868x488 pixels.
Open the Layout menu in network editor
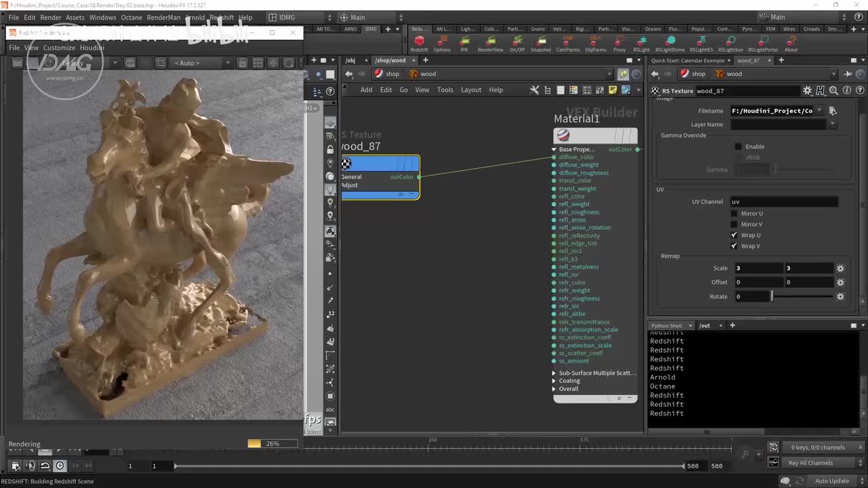coord(471,89)
